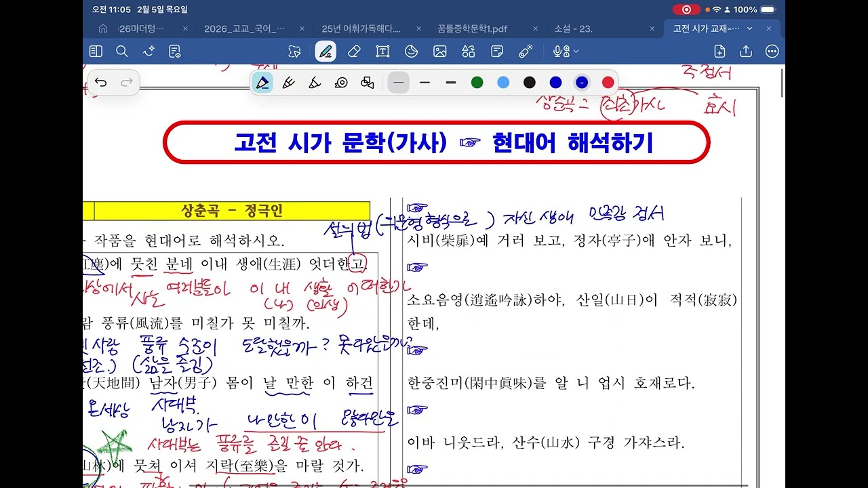Pick the red pen color
This screenshot has width=868, height=488.
608,83
